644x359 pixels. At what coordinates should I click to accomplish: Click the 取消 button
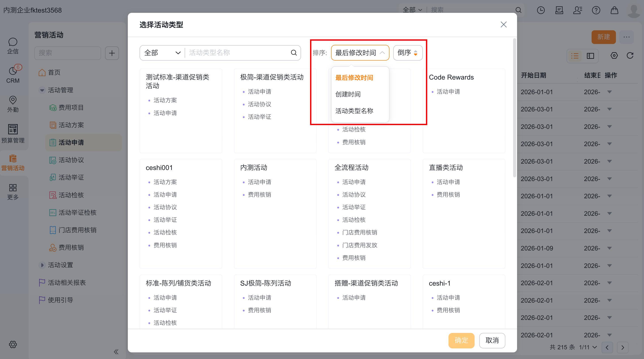[492, 340]
